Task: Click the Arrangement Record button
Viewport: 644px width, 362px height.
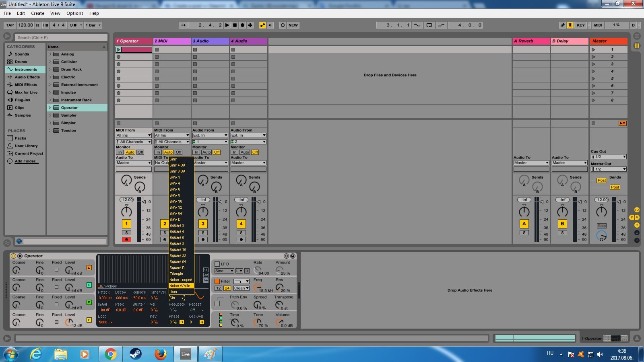Action: [x=243, y=25]
